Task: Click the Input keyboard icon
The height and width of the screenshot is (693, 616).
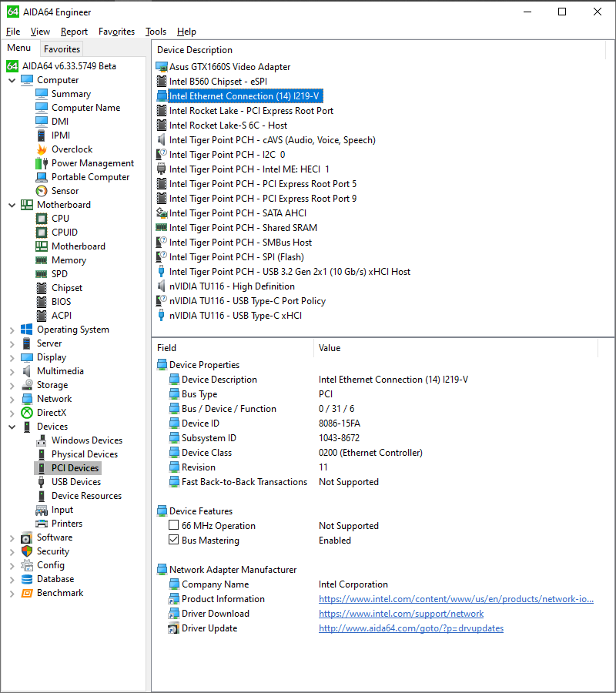Action: coord(42,510)
